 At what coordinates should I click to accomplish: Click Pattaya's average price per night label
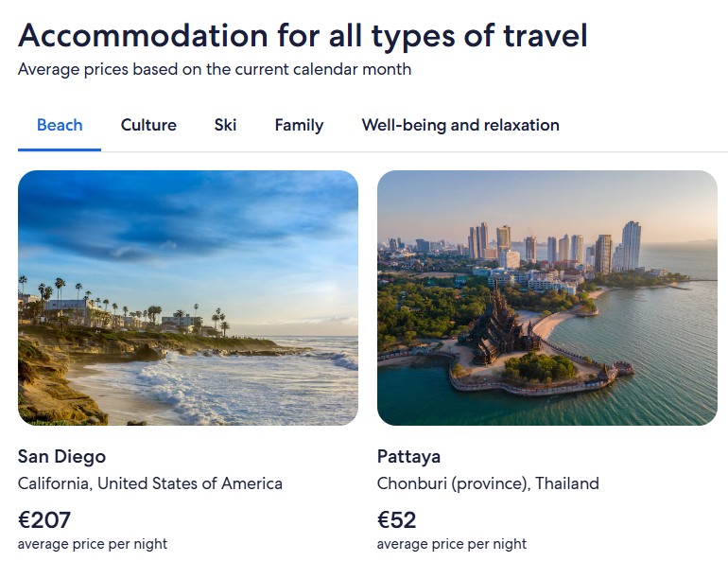452,544
